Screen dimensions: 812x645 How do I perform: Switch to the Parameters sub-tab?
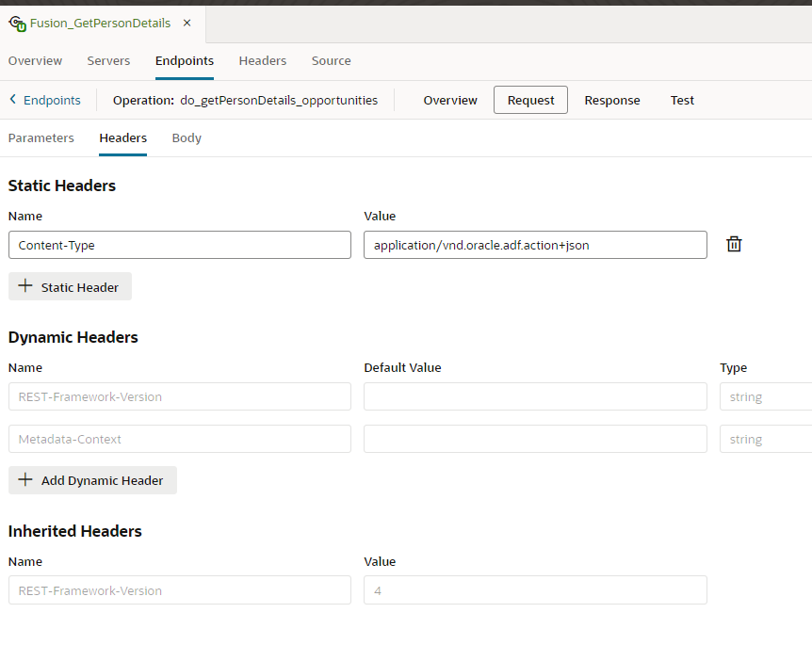[41, 137]
